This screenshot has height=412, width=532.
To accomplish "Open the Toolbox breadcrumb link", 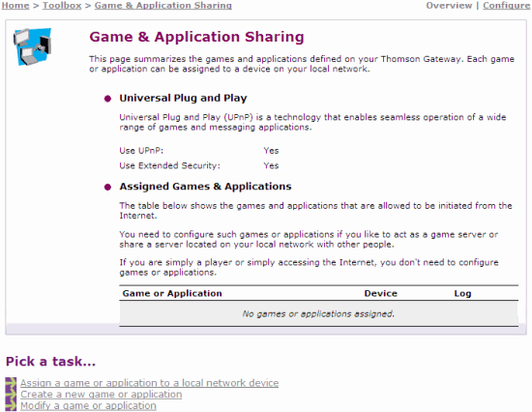I will tap(62, 6).
